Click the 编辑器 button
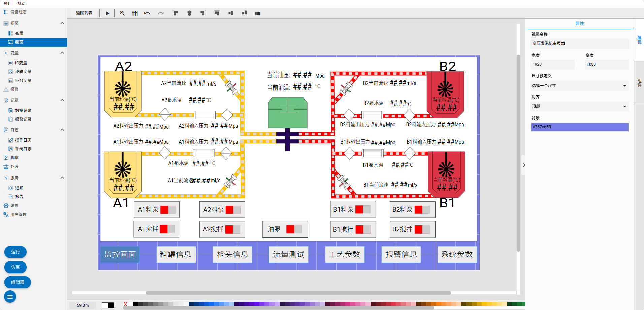The height and width of the screenshot is (310, 644). (x=18, y=282)
